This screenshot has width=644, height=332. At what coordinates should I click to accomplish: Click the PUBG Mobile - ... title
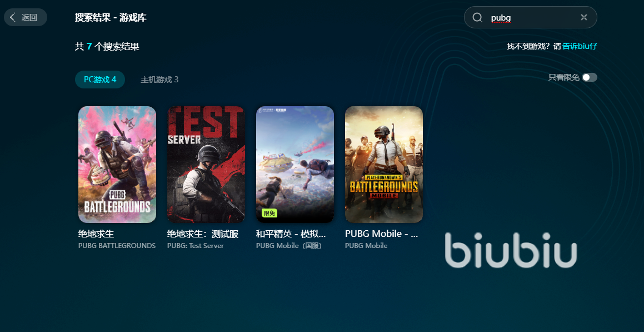382,234
